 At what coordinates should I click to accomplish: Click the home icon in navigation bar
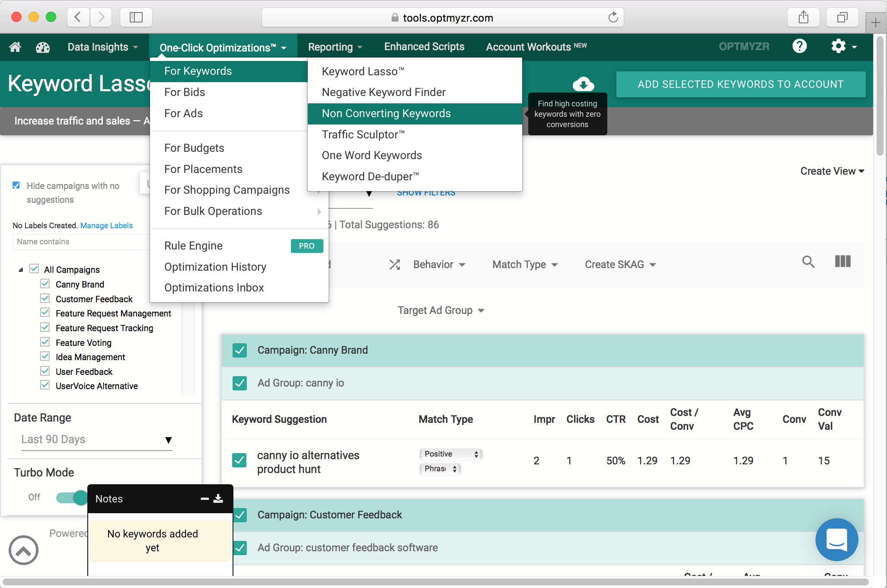click(x=15, y=47)
